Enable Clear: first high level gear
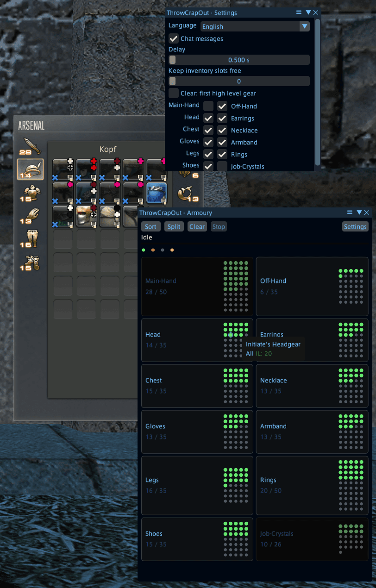The height and width of the screenshot is (588, 376). 174,93
